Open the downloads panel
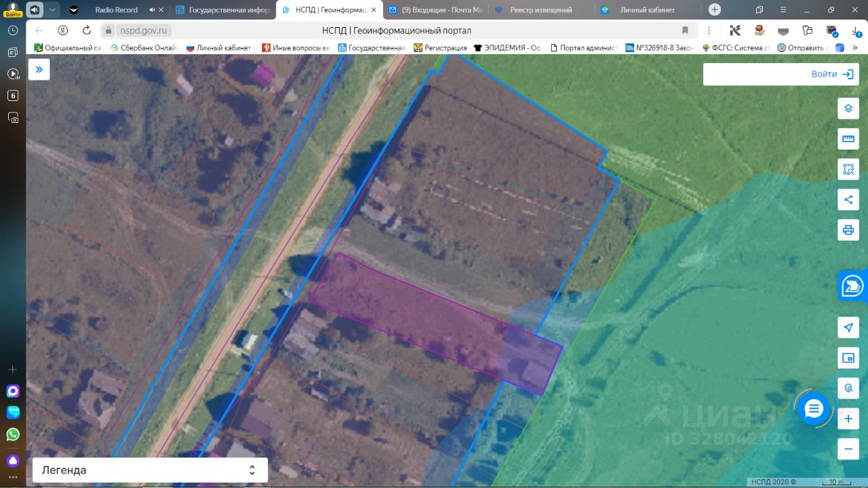The width and height of the screenshot is (868, 488). point(855,30)
